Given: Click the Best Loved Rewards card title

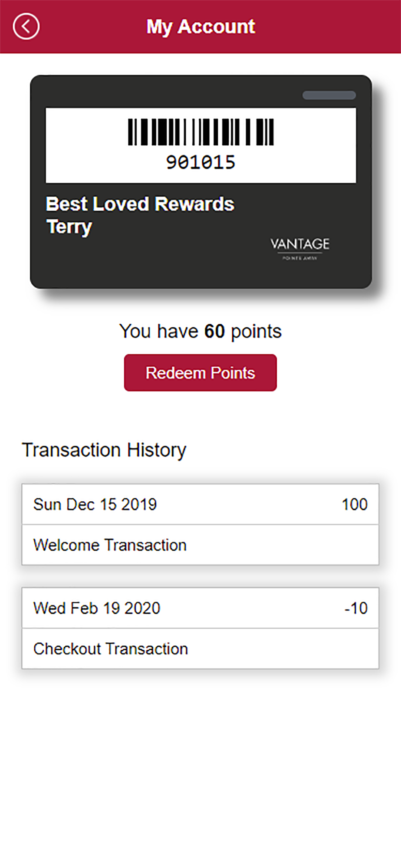Looking at the screenshot, I should pos(140,204).
